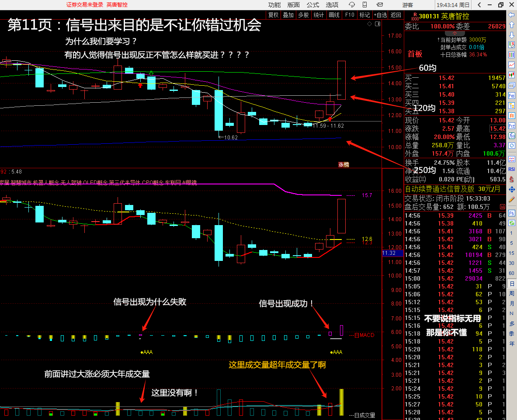The height and width of the screenshot is (420, 517).
Task: Click the blue back arrow in the sidebar
Action: coord(511,15)
